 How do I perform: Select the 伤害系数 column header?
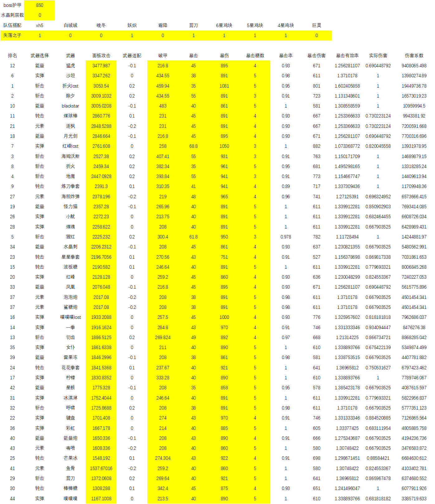click(414, 56)
